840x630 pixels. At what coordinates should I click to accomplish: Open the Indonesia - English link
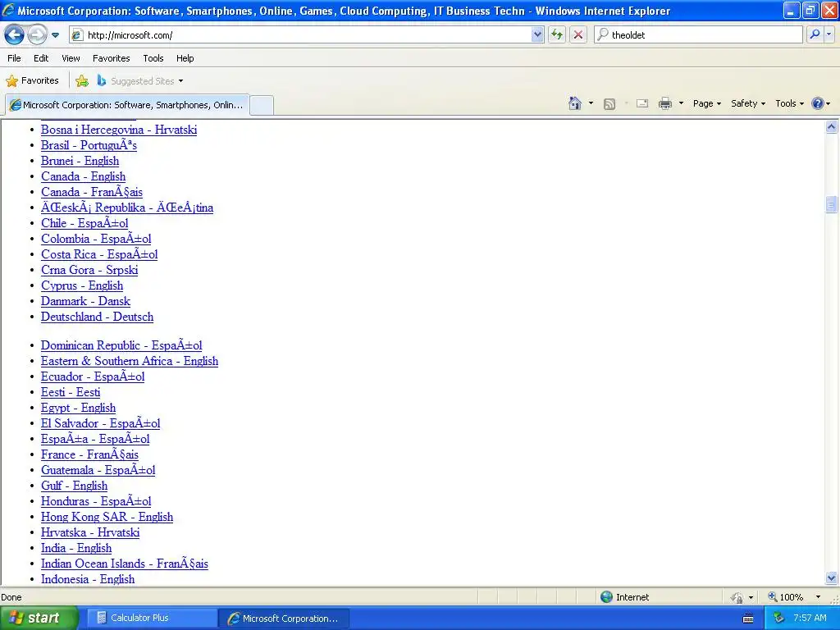tap(88, 579)
